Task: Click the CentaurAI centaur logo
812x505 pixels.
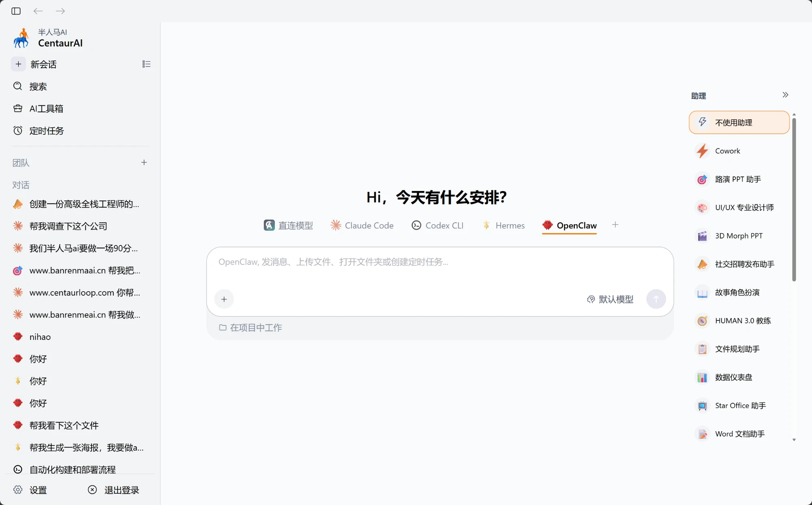Action: tap(21, 38)
